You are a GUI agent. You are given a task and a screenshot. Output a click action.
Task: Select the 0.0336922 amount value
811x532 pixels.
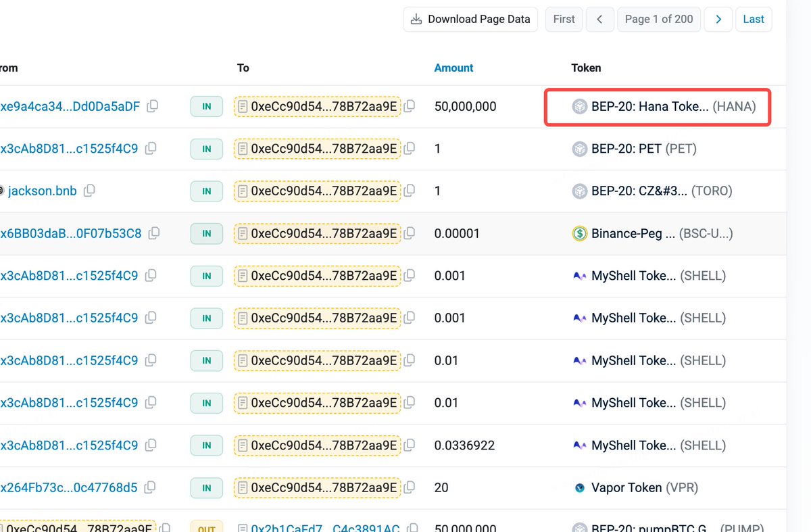click(x=465, y=445)
